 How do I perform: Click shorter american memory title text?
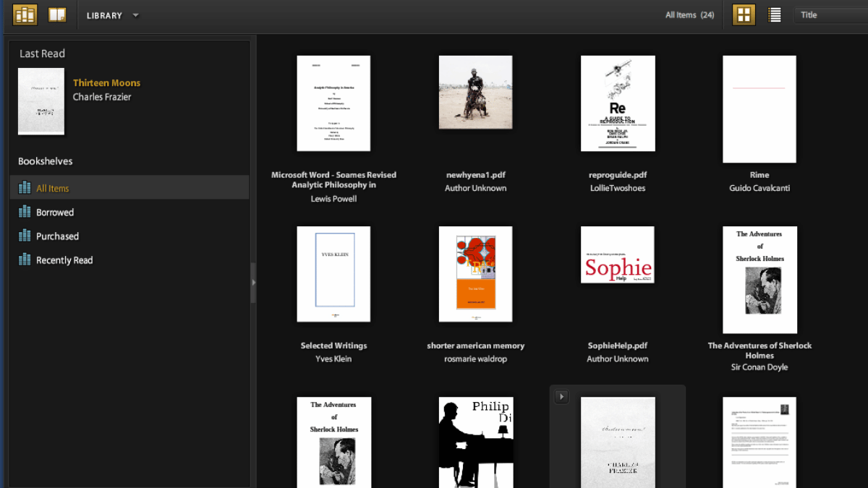(476, 346)
